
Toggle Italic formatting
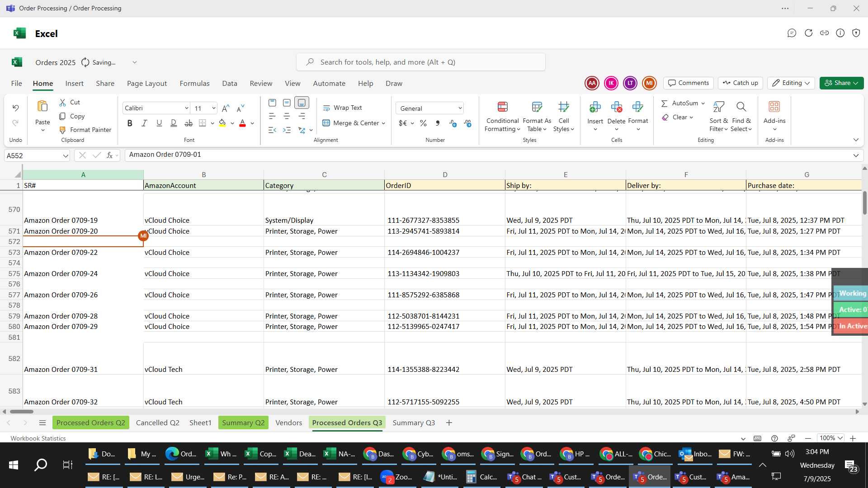coord(144,123)
